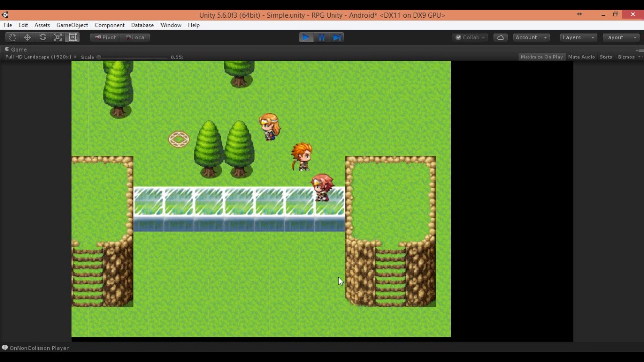Image resolution: width=644 pixels, height=362 pixels.
Task: Advance one frame with Step button
Action: pyautogui.click(x=337, y=37)
